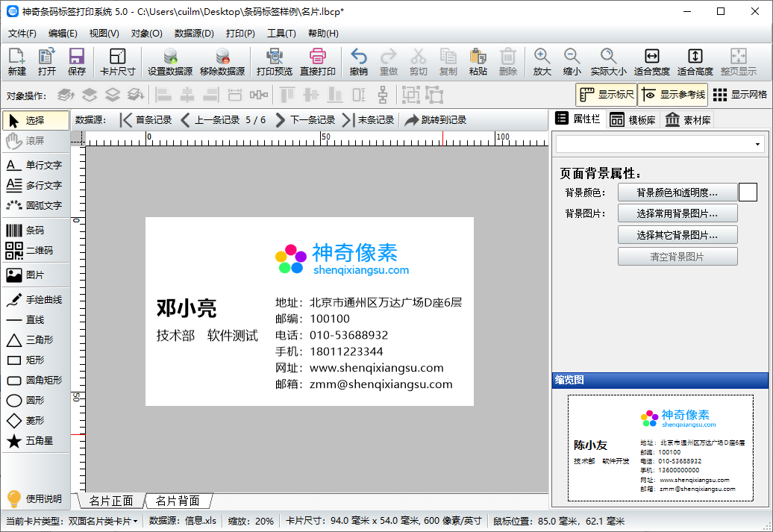The height and width of the screenshot is (532, 773).
Task: Switch to the 名片背面 tab
Action: point(178,501)
